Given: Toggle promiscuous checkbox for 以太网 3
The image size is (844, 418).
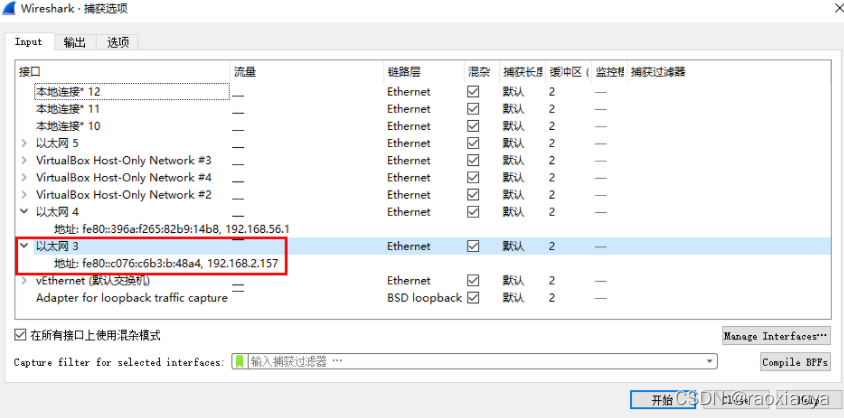Looking at the screenshot, I should point(473,246).
